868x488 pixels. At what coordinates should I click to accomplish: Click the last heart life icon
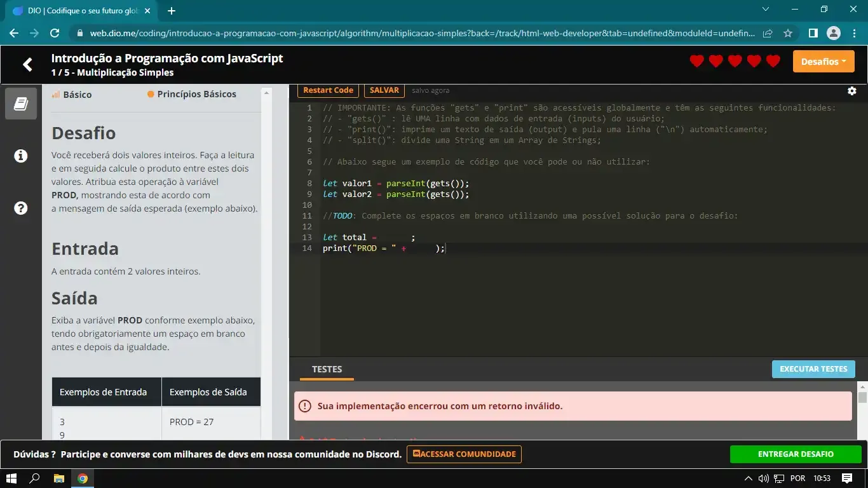(x=773, y=61)
